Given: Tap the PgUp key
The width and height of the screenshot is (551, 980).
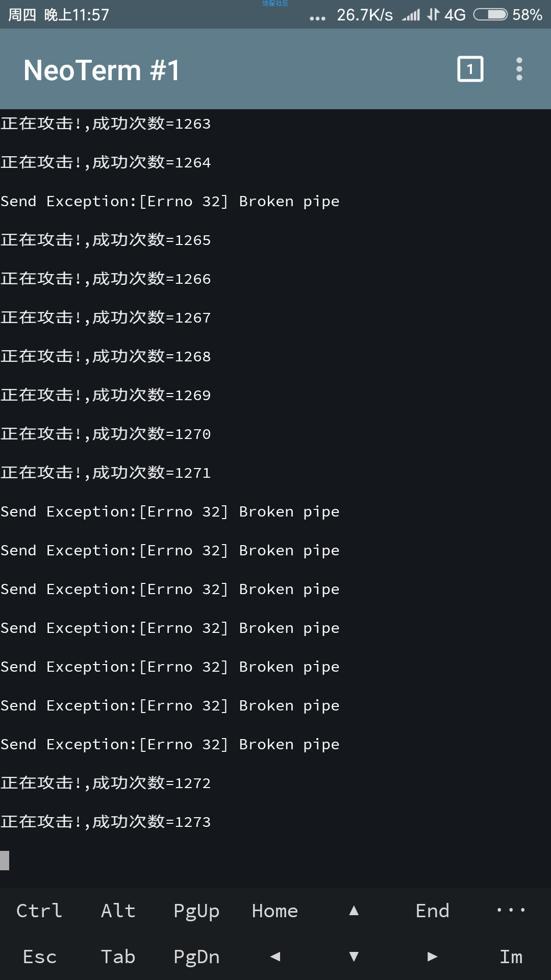Looking at the screenshot, I should tap(196, 911).
